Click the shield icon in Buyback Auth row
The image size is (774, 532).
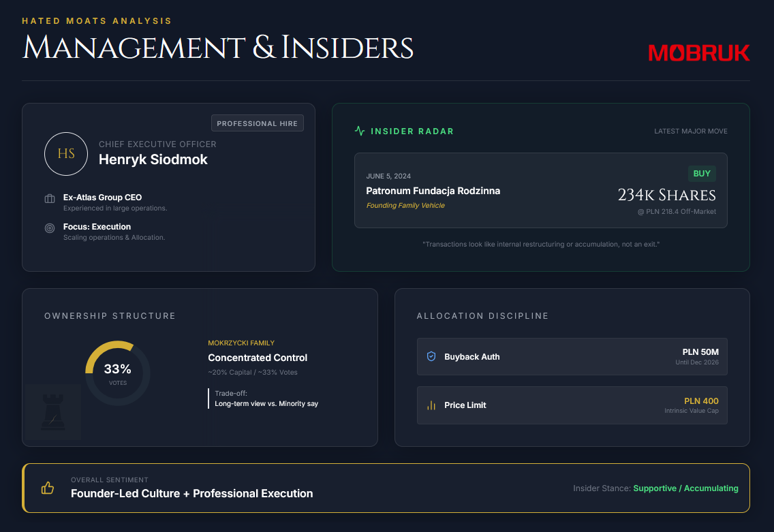[x=431, y=356]
